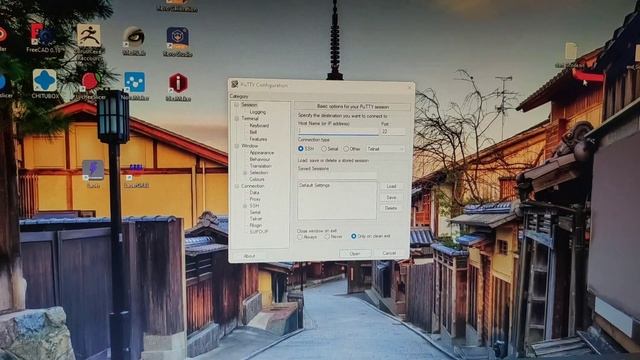Select Keyboard in the category tree
Screen dimensions: 640x360
pos(259,126)
